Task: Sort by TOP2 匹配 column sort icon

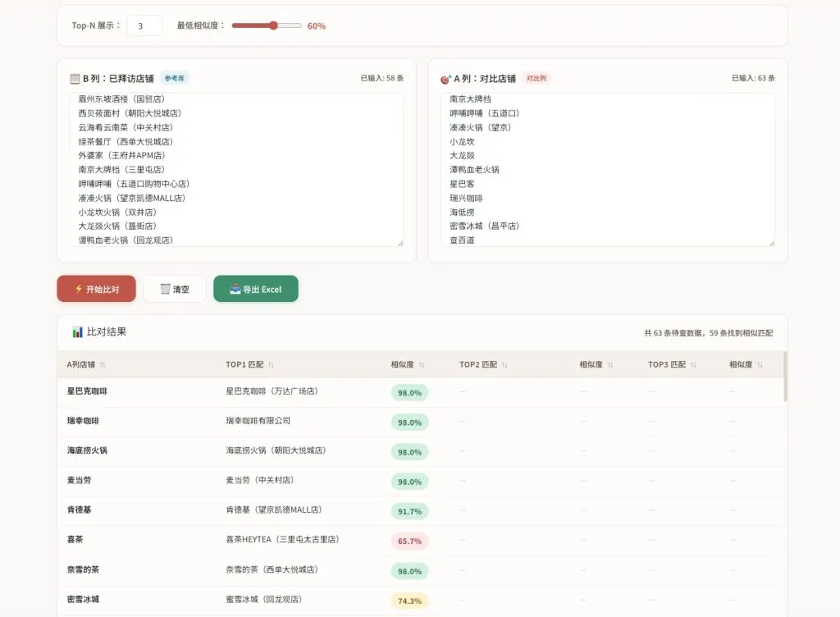Action: [504, 365]
